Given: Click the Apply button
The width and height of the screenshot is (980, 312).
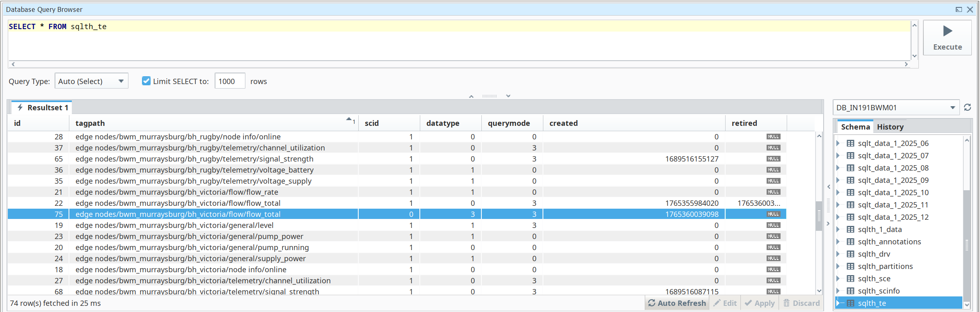Looking at the screenshot, I should coord(760,303).
